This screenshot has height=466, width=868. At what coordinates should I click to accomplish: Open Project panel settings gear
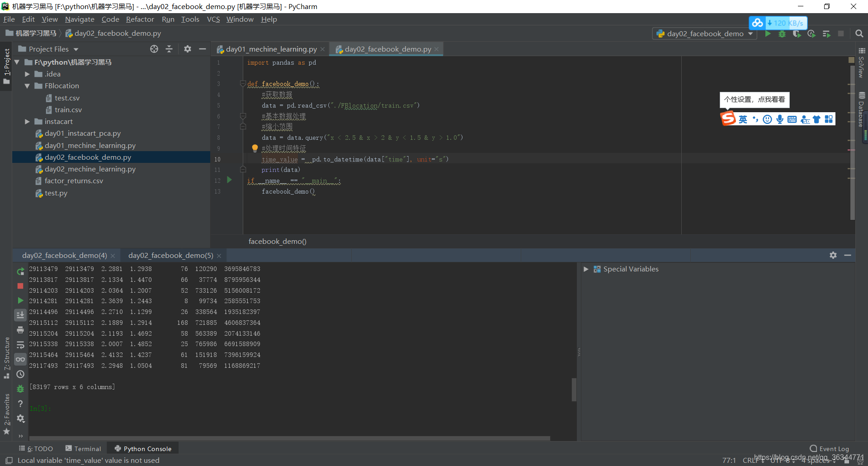[x=188, y=49]
